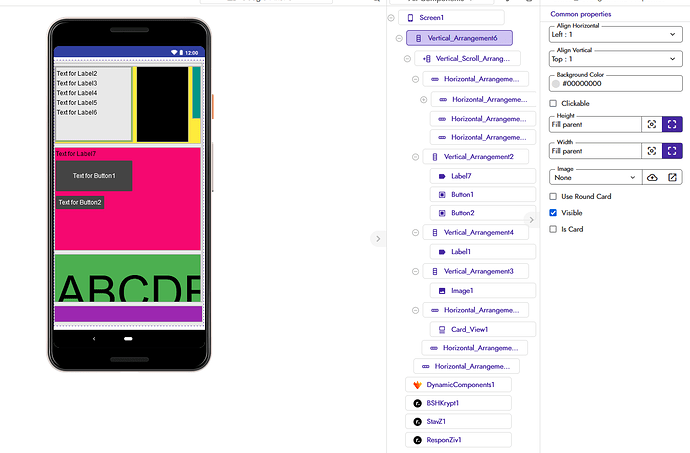Screen dimensions: 690x453
Task: Click the DynamicComponents1 extension icon
Action: pyautogui.click(x=417, y=384)
